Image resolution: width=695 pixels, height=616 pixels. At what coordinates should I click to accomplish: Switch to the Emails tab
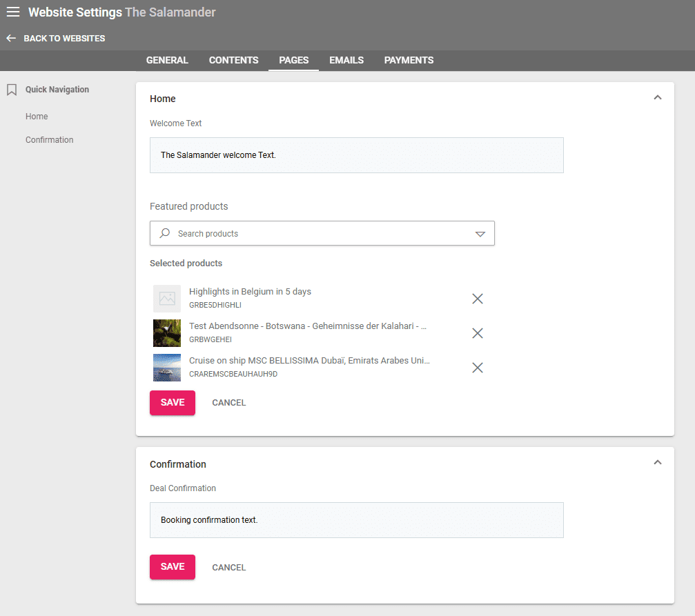346,61
